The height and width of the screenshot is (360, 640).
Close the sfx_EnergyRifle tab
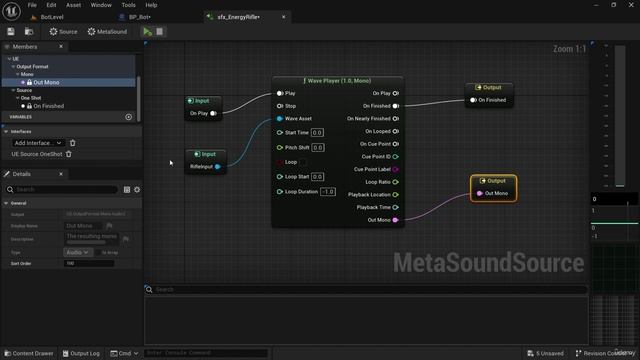(x=283, y=17)
